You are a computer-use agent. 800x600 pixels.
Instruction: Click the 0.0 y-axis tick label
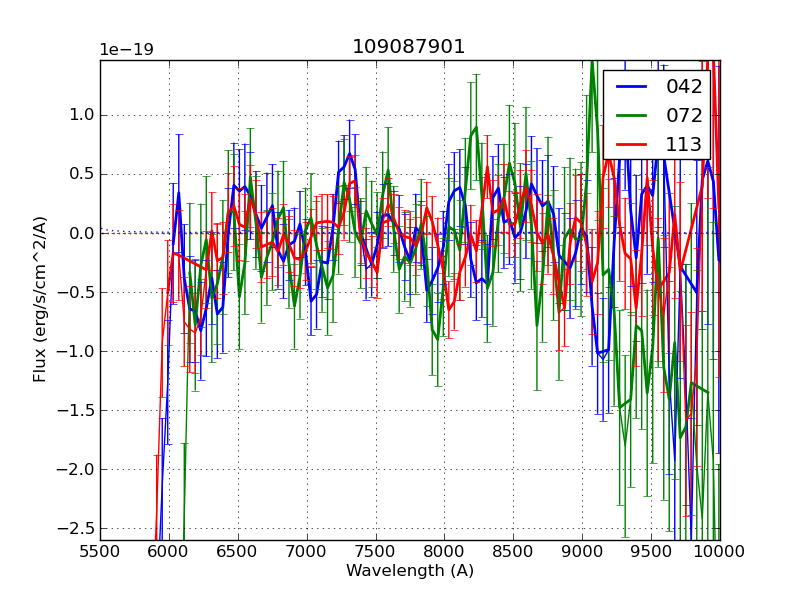tap(81, 233)
